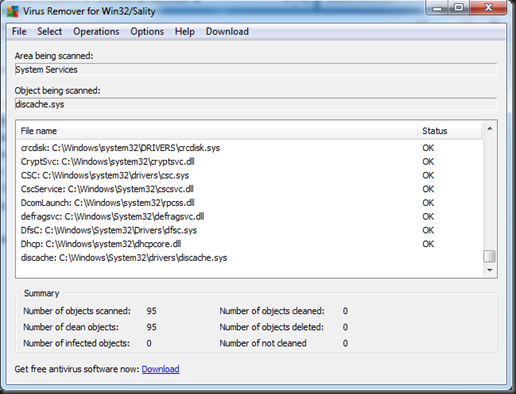Click the Number of not cleaned value
The width and height of the screenshot is (516, 394).
(x=345, y=343)
